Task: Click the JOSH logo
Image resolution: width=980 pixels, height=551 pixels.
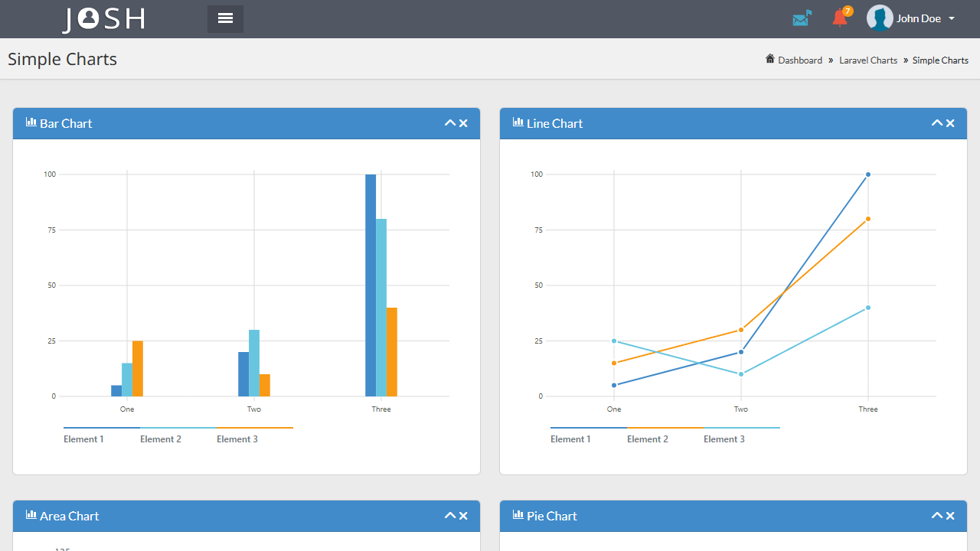Action: point(103,19)
